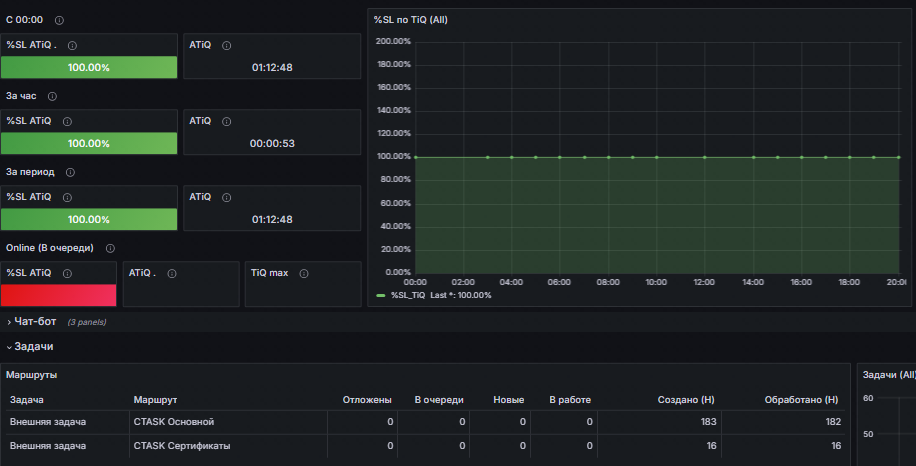Image resolution: width=916 pixels, height=466 pixels.
Task: Click the 60 label on the Задачи (All) axis
Action: [868, 398]
